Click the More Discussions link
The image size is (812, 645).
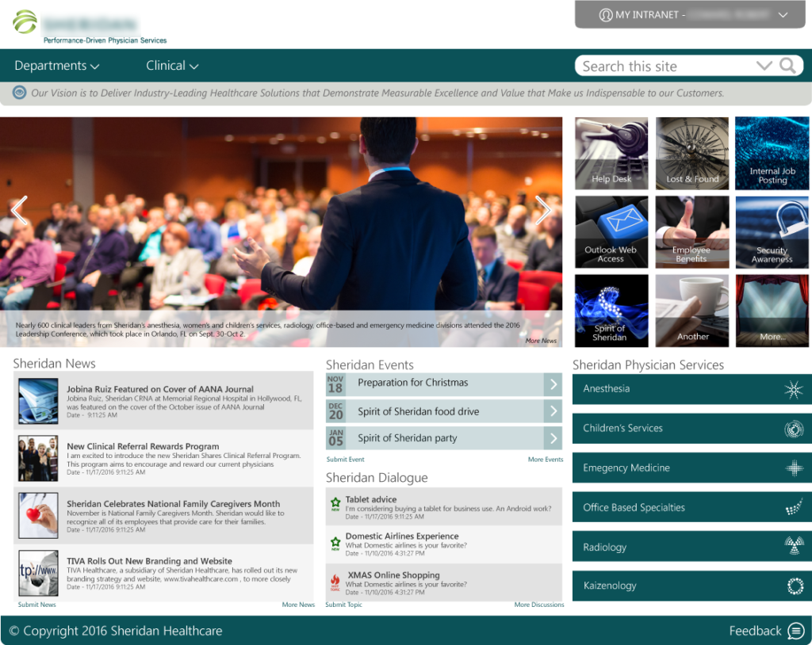pos(539,605)
